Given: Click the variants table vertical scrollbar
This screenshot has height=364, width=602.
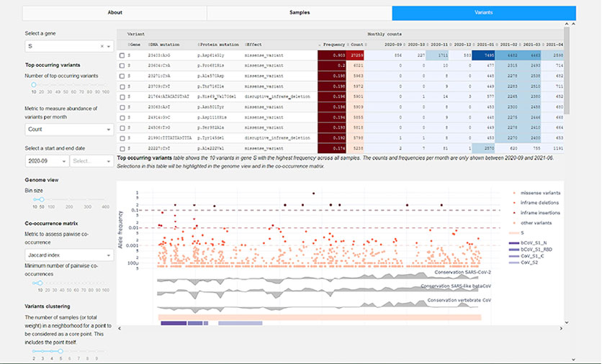Looking at the screenshot, I should click(567, 71).
